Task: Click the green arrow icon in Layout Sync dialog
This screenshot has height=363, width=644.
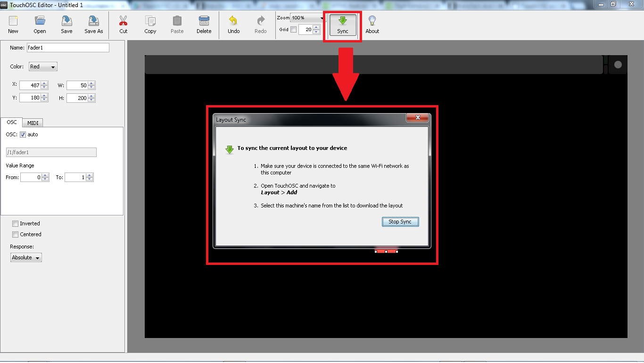Action: (230, 149)
